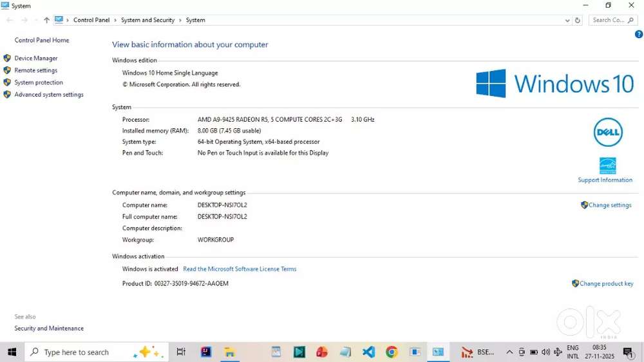Open the BSE stock widget on taskbar
The width and height of the screenshot is (644, 362).
click(x=477, y=352)
